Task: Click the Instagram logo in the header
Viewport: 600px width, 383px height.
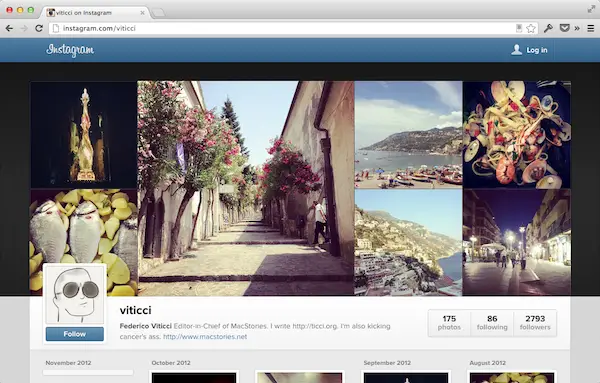Action: [70, 50]
